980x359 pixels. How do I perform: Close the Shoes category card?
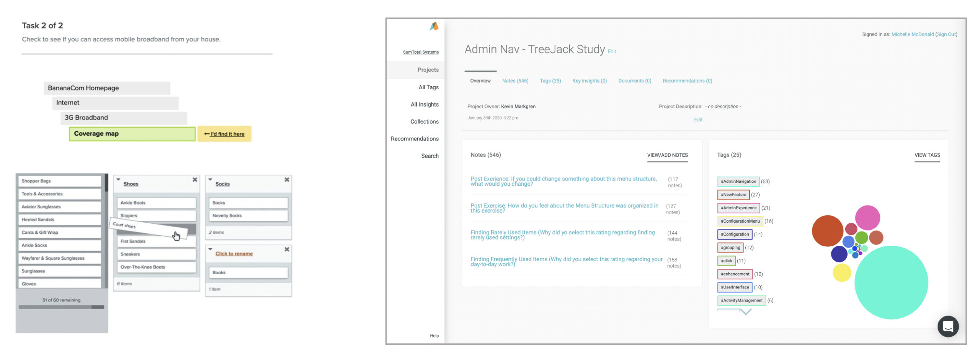(x=194, y=179)
